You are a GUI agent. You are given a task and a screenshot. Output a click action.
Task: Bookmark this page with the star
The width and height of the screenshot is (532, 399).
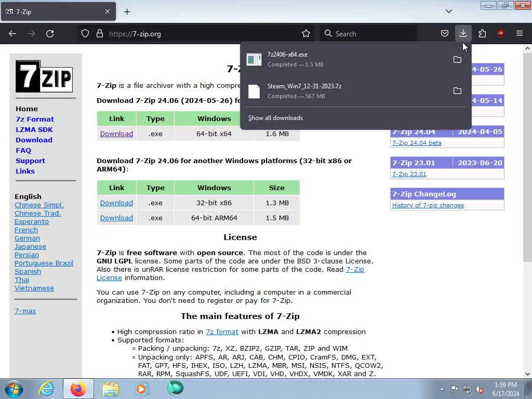tap(306, 34)
